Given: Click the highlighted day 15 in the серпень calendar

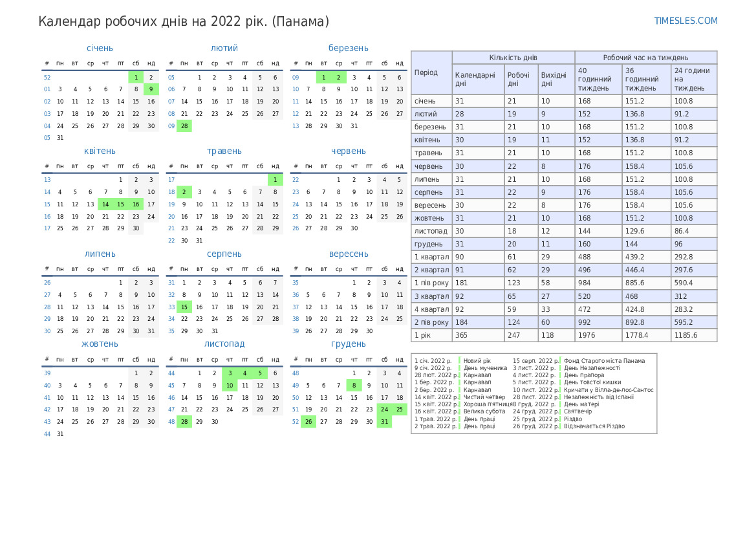Looking at the screenshot, I should pos(184,307).
